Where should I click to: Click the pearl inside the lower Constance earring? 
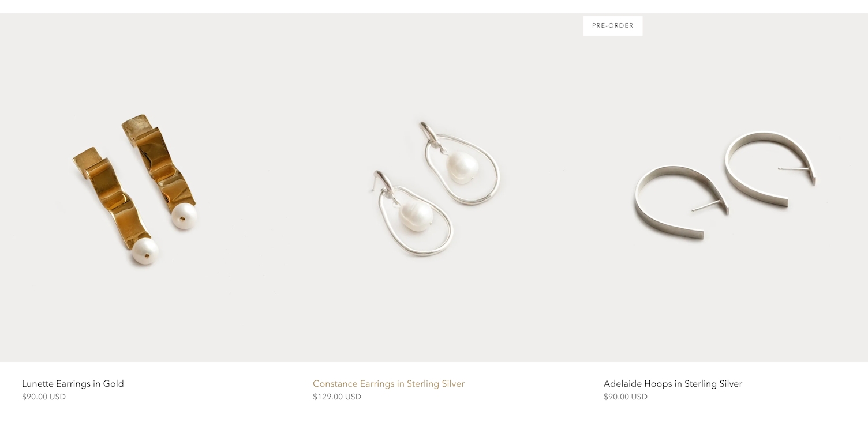[x=416, y=216]
